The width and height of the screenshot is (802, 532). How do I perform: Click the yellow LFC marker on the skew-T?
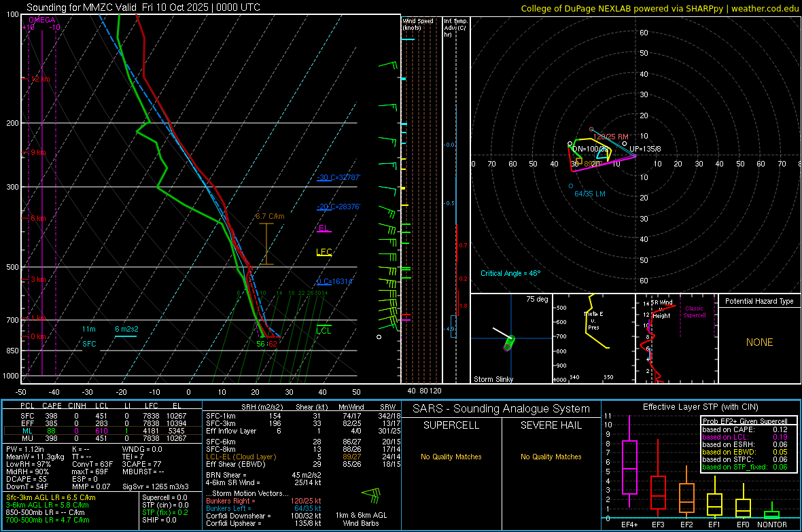coord(324,252)
